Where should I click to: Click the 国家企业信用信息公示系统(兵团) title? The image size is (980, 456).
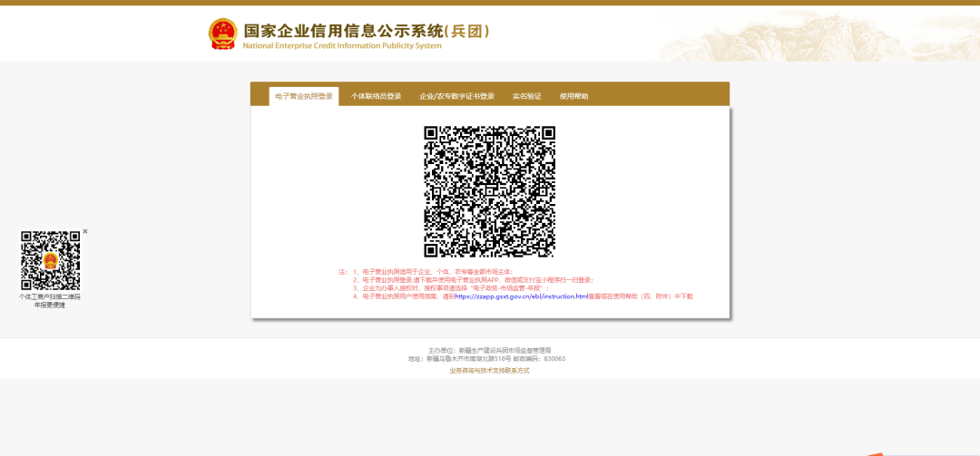367,31
